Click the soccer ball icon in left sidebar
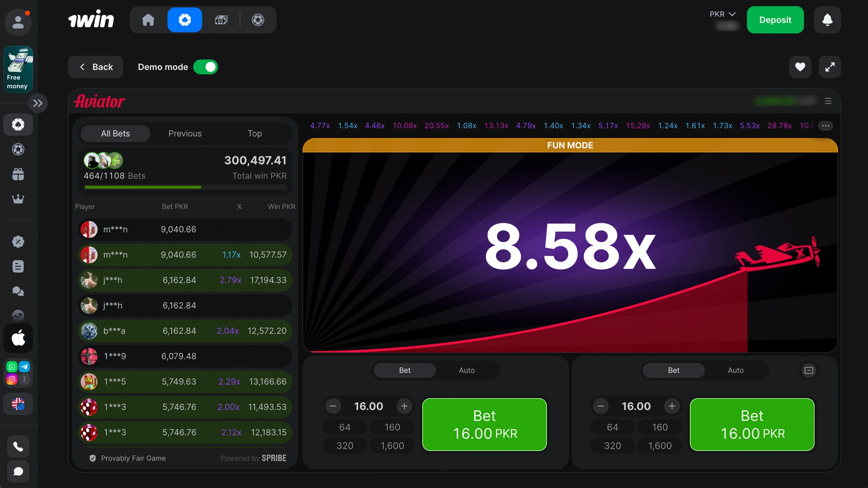868x488 pixels. [x=18, y=150]
